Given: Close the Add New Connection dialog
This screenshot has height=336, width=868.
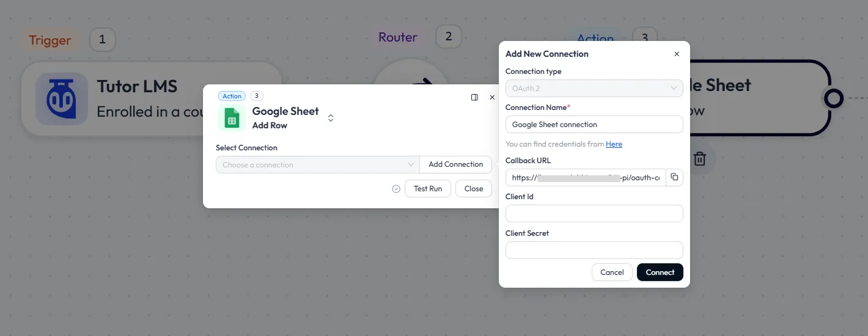Looking at the screenshot, I should coord(677,54).
